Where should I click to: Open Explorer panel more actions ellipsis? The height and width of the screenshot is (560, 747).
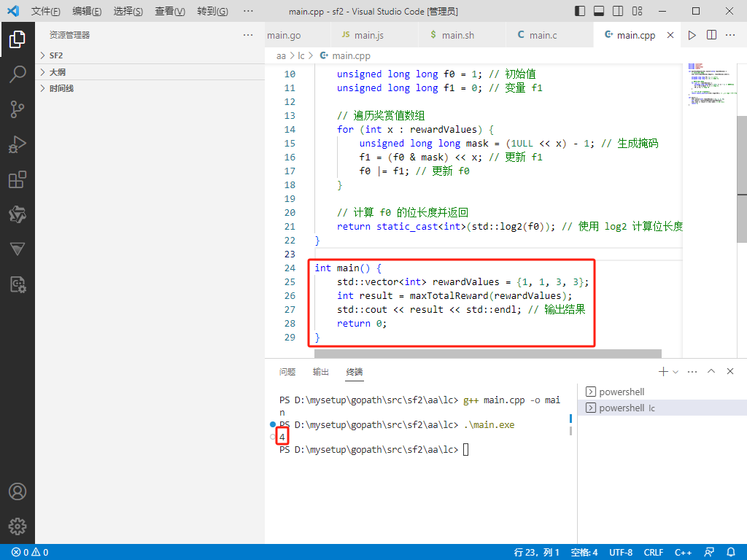point(248,35)
